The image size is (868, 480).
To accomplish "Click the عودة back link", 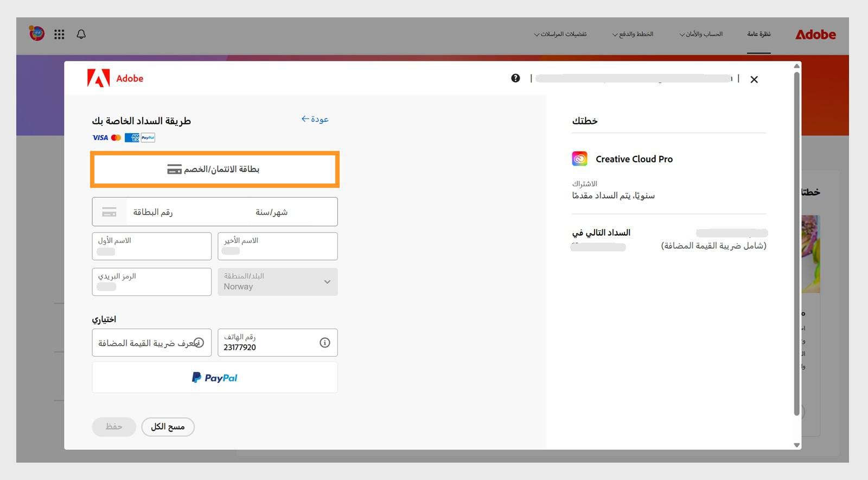I will [x=315, y=119].
